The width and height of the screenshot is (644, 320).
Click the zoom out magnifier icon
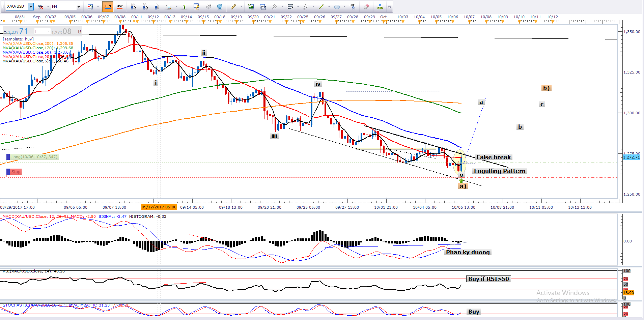(145, 6)
